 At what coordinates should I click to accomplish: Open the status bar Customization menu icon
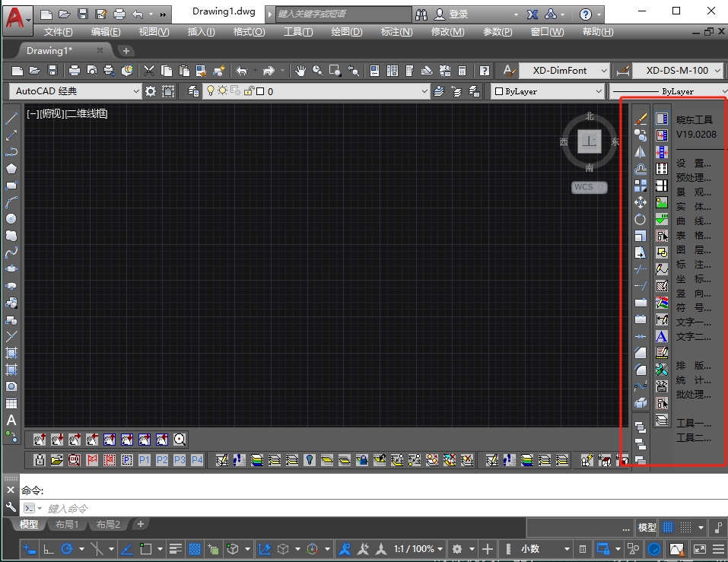[x=719, y=549]
